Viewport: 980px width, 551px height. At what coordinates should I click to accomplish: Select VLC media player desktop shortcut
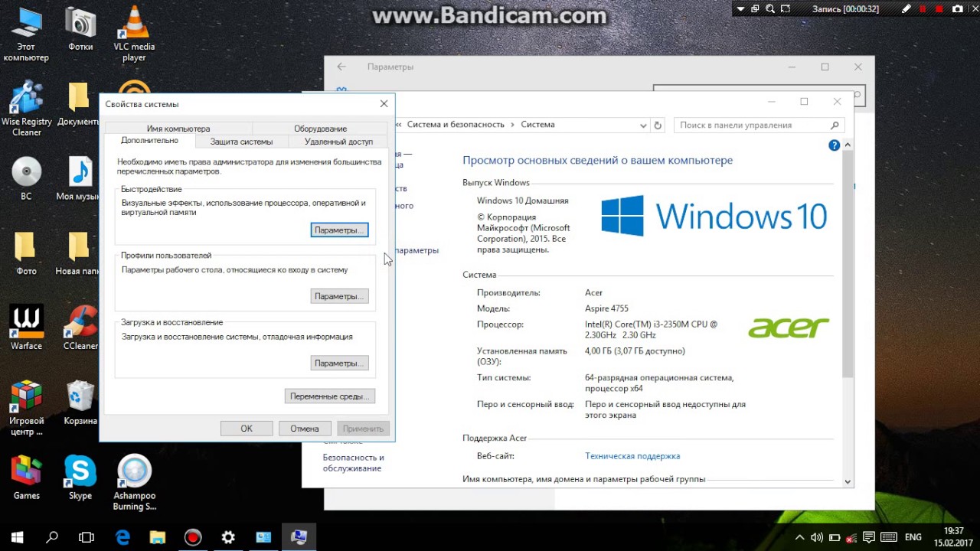134,34
